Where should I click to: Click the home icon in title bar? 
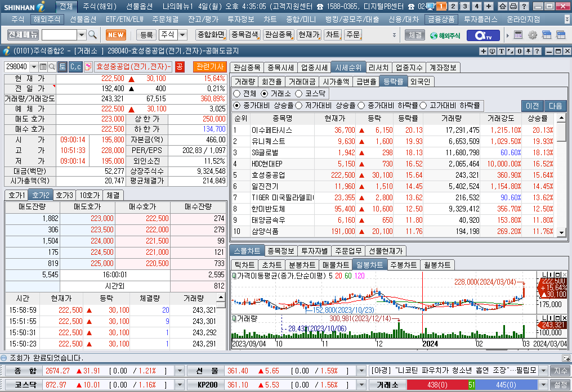pyautogui.click(x=503, y=6)
